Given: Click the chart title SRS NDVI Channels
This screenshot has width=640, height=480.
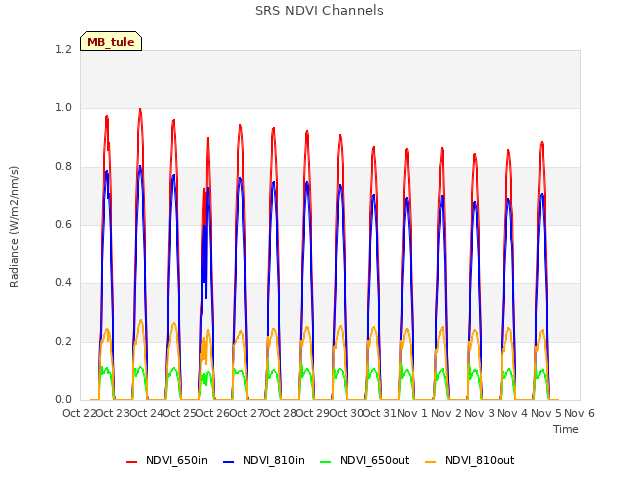Looking at the screenshot, I should [x=319, y=11].
